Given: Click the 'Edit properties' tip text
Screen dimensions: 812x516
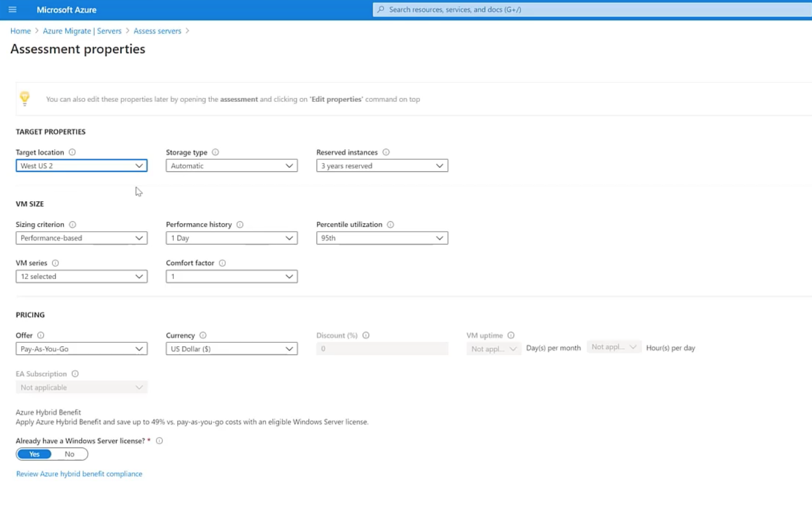Looking at the screenshot, I should tap(336, 99).
